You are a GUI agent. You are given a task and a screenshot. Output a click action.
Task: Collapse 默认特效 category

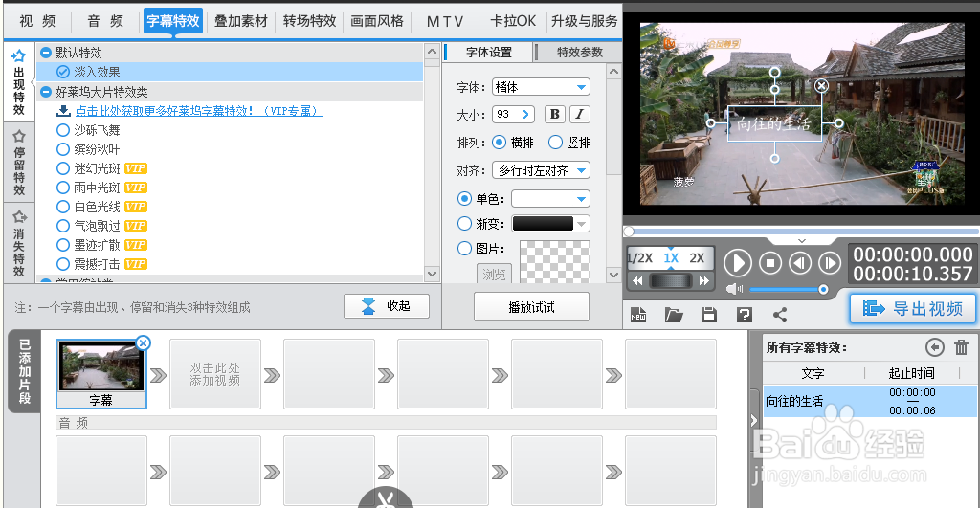tap(45, 53)
